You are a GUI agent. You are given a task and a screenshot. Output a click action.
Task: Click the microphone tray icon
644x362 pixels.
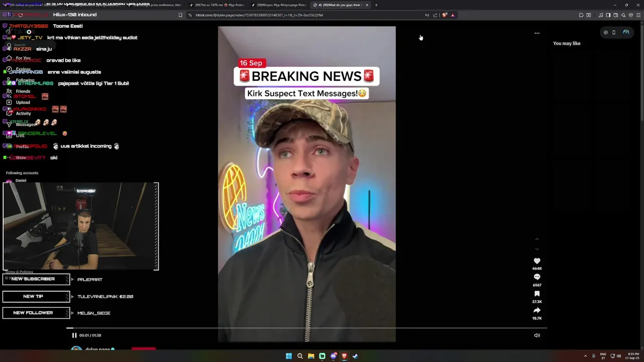[x=594, y=356]
